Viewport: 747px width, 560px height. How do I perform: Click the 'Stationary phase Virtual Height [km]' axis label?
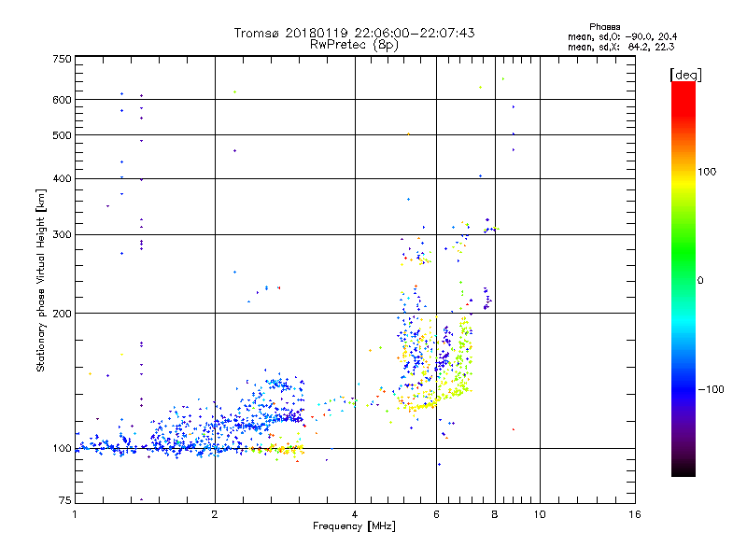click(x=40, y=281)
